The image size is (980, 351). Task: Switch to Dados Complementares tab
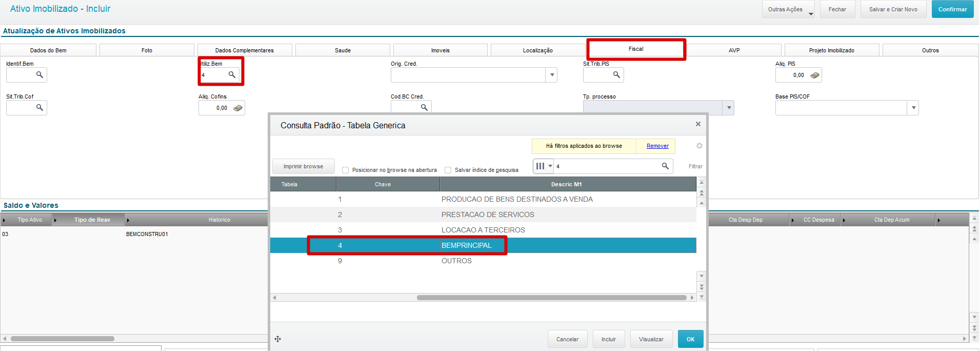click(245, 50)
